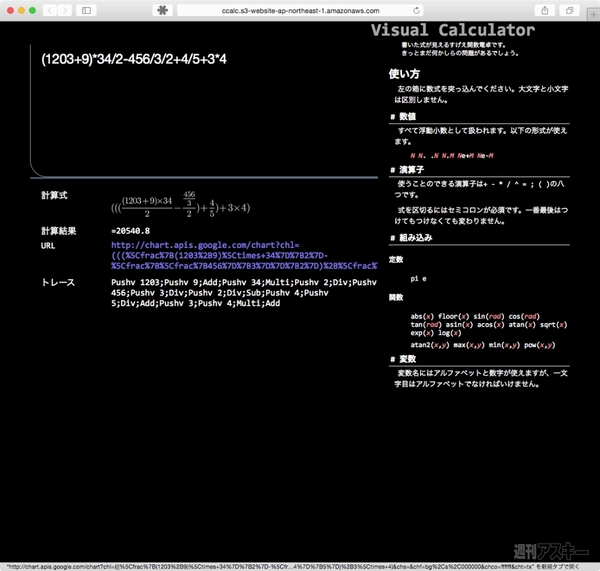Click the 関数 subheading

point(396,297)
